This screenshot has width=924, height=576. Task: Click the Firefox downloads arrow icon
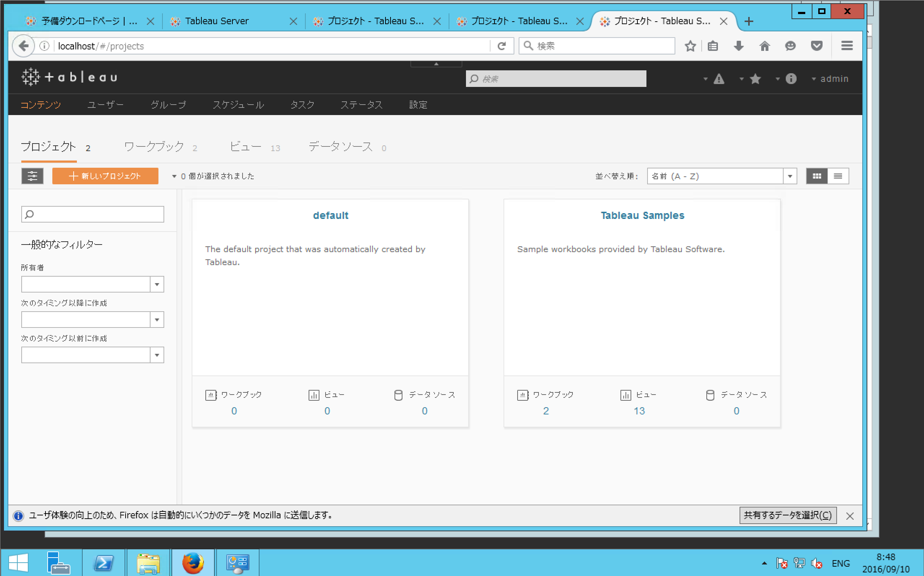coord(739,46)
